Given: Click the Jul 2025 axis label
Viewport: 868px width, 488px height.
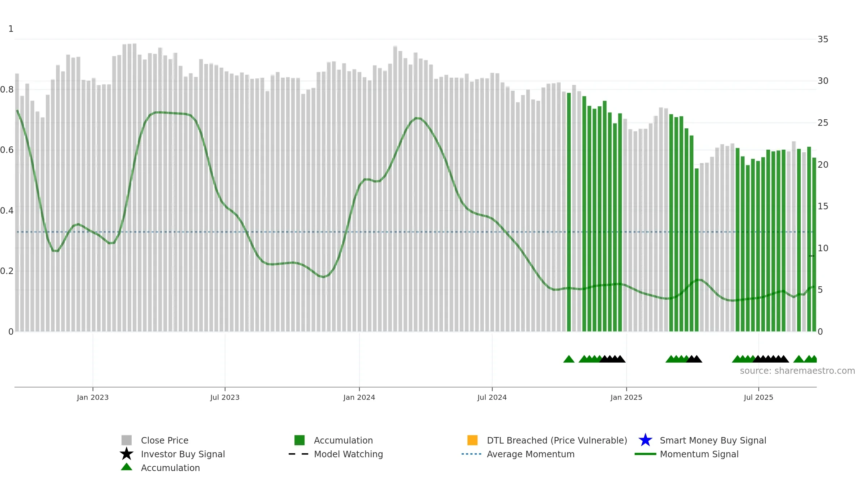Looking at the screenshot, I should pyautogui.click(x=758, y=397).
